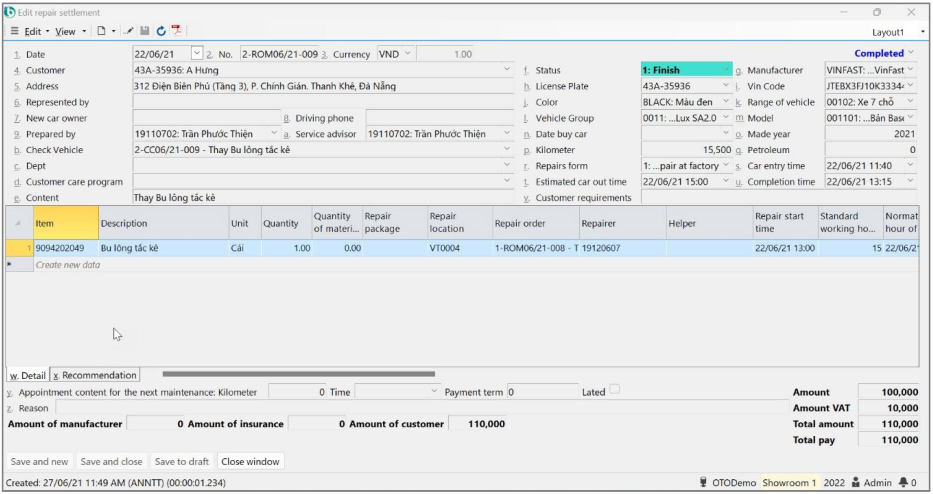Move the grid horizontal scrollbar
Screen dimensions: 933x494
[x=299, y=374]
